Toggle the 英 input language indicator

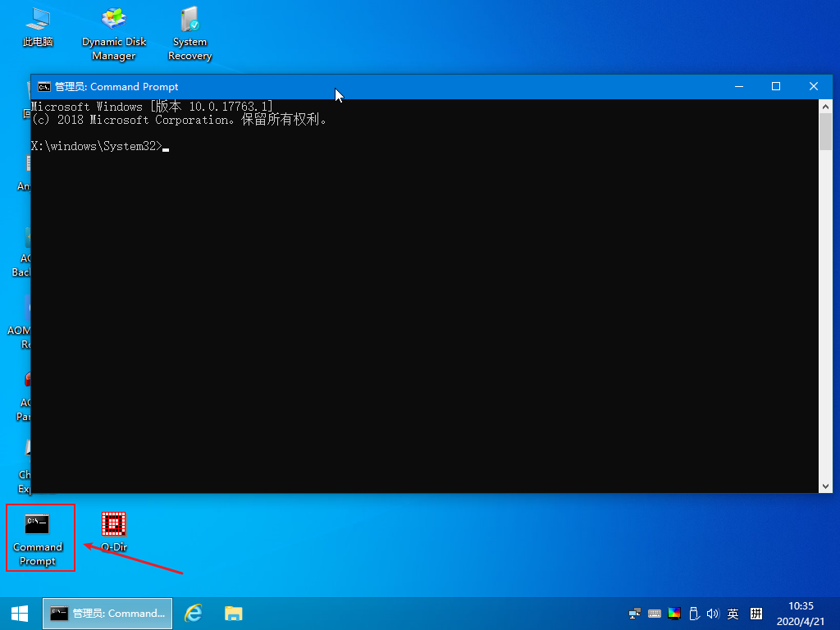tap(733, 614)
